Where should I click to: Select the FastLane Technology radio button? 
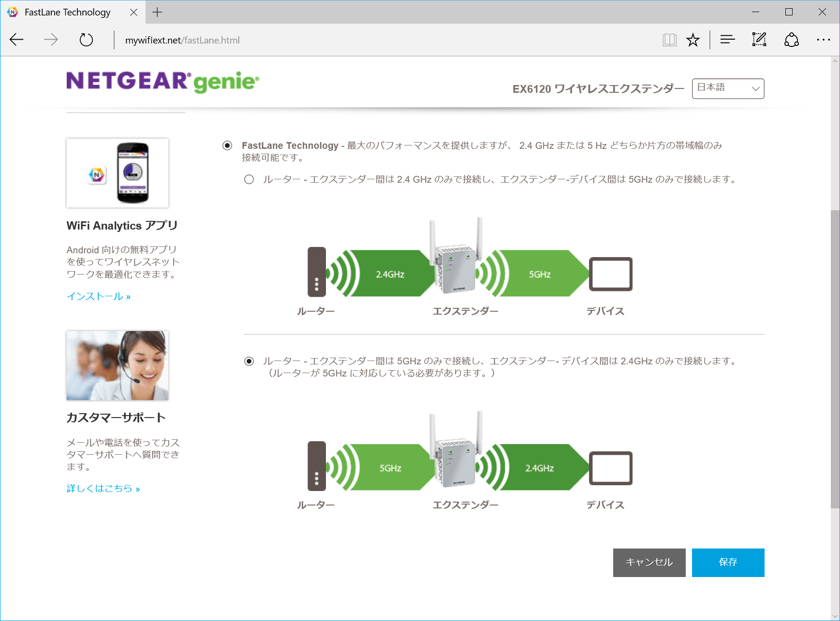227,145
